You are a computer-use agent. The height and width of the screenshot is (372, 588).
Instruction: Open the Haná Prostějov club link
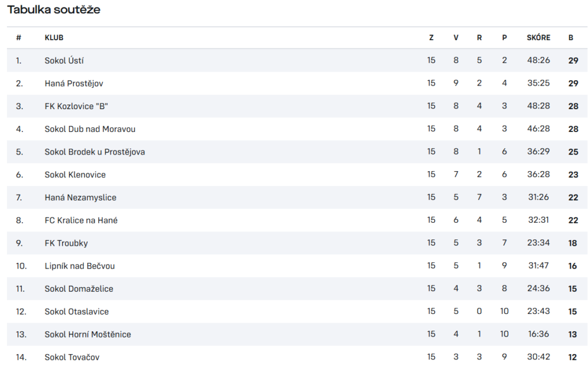74,83
